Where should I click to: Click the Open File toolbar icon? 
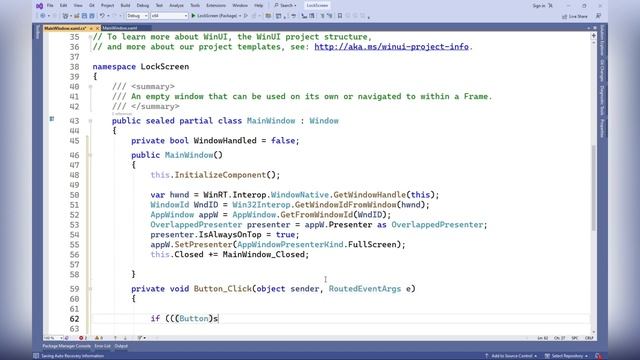(x=76, y=16)
